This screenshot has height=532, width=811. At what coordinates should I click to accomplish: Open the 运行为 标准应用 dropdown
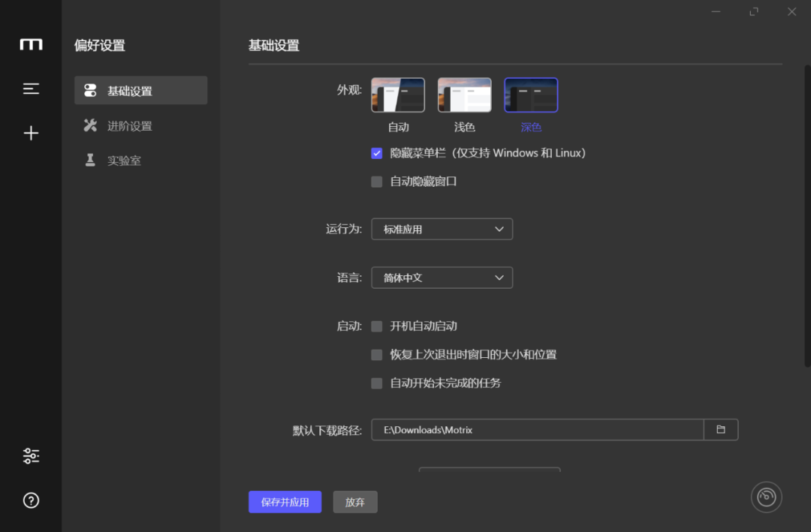tap(442, 229)
